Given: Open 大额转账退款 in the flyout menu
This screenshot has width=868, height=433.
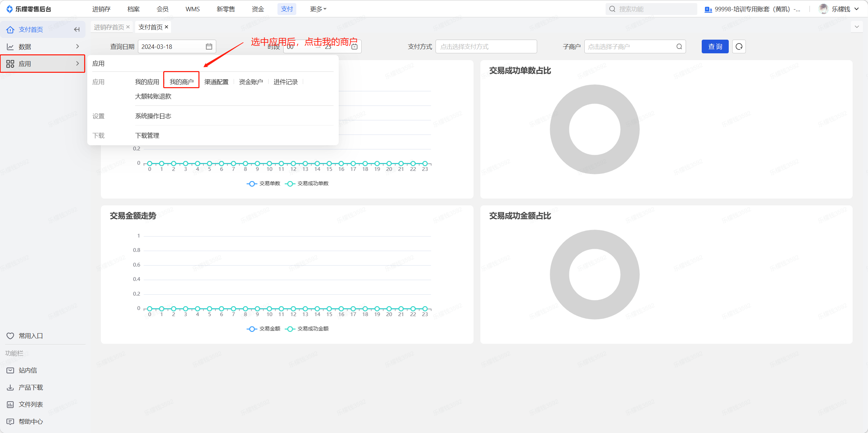Looking at the screenshot, I should (153, 96).
